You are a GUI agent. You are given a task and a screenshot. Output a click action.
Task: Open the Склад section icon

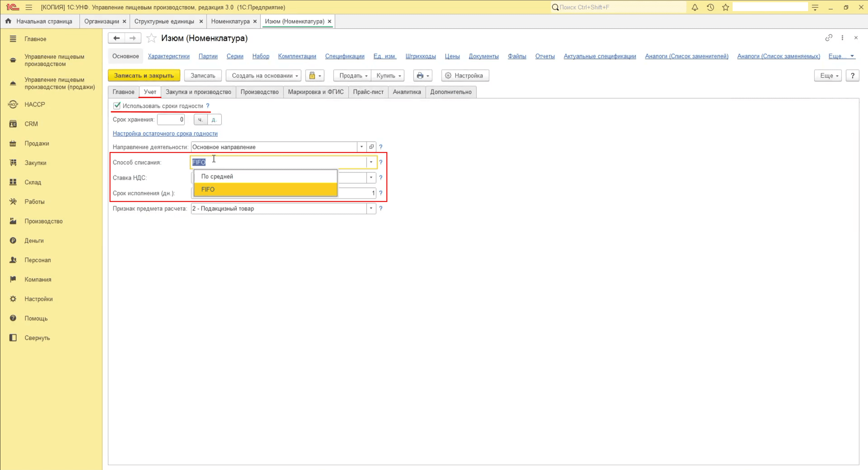click(x=13, y=182)
